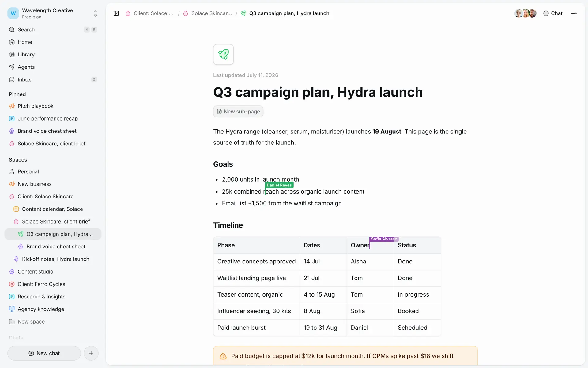Click the Kickoff notes microphone icon
The image size is (588, 368).
(16, 259)
